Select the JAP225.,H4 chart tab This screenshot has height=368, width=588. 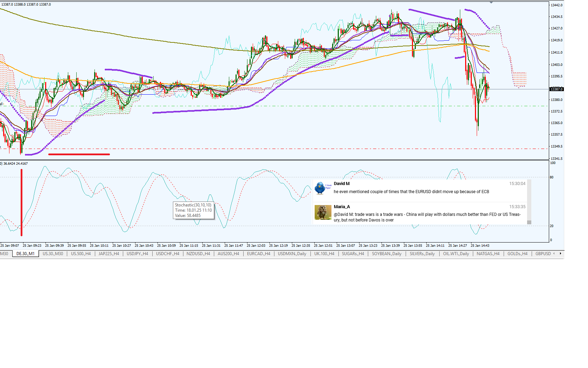pyautogui.click(x=109, y=254)
